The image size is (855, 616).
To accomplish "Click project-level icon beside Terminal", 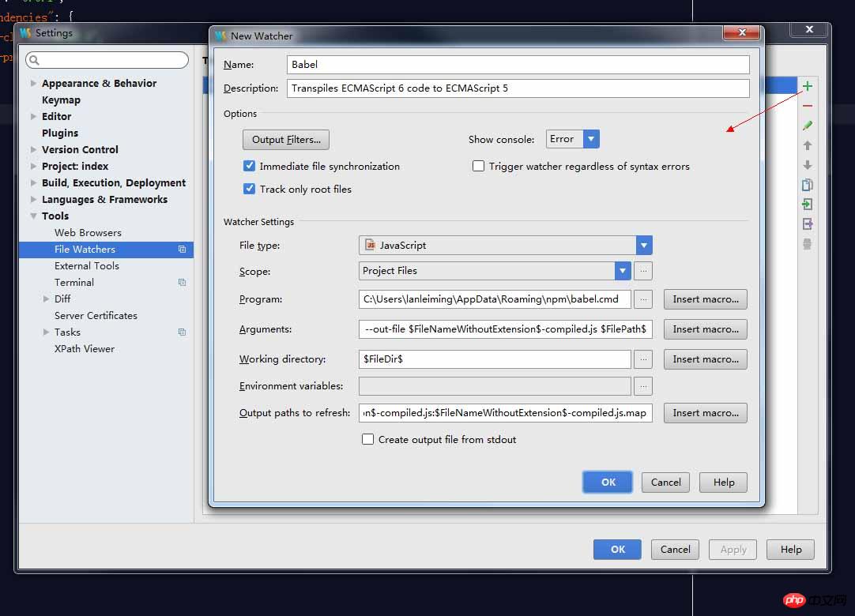I will click(182, 283).
